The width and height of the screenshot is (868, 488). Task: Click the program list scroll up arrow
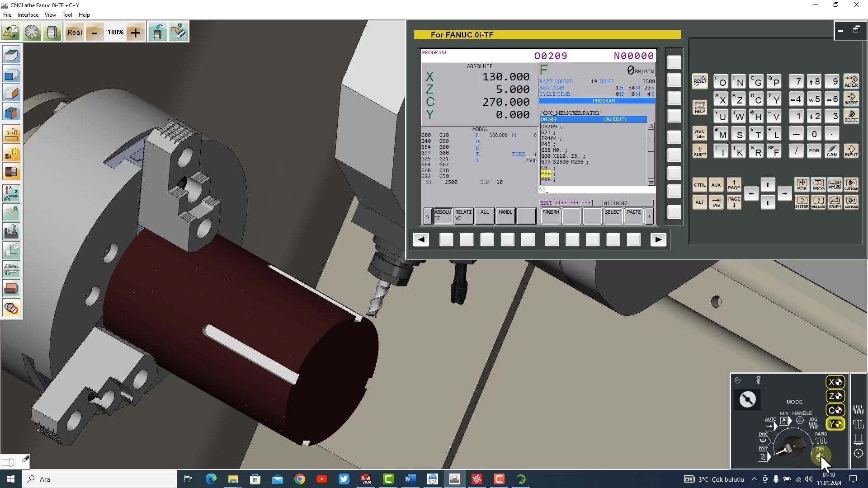click(x=651, y=126)
